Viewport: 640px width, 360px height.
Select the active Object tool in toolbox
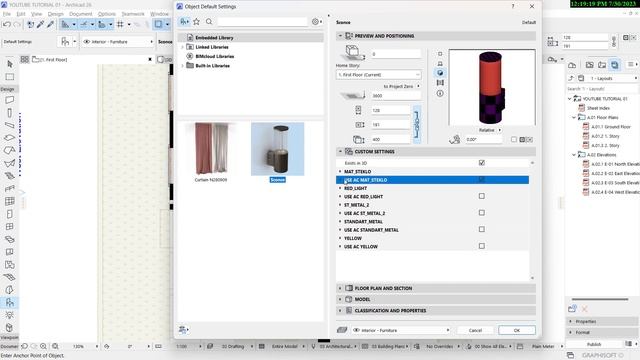[10, 302]
